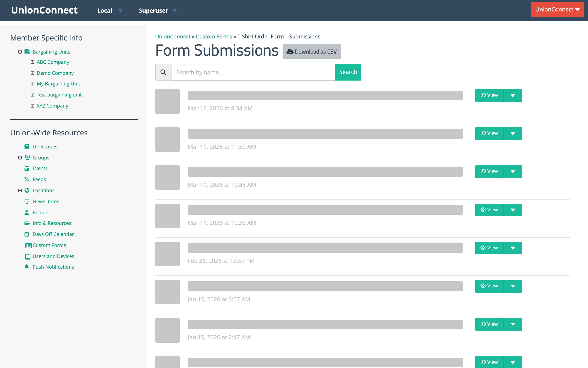Viewport: 588px width, 368px height.
Task: Click the name bar of Jan 15 3:07 AM submission
Action: click(325, 286)
